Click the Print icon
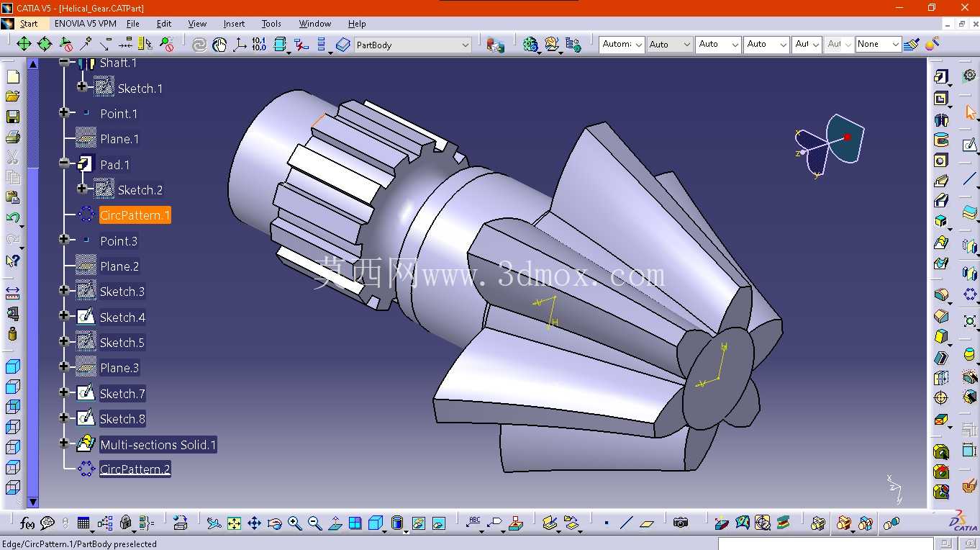 tap(13, 137)
